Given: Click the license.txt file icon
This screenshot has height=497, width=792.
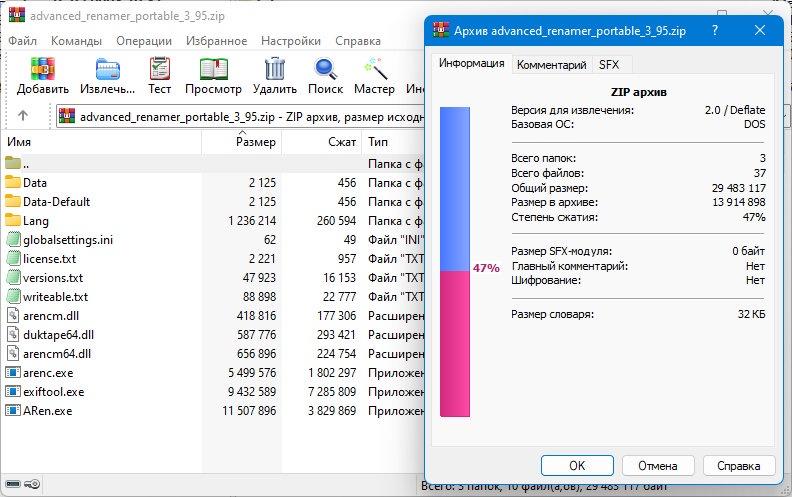Looking at the screenshot, I should pos(13,259).
